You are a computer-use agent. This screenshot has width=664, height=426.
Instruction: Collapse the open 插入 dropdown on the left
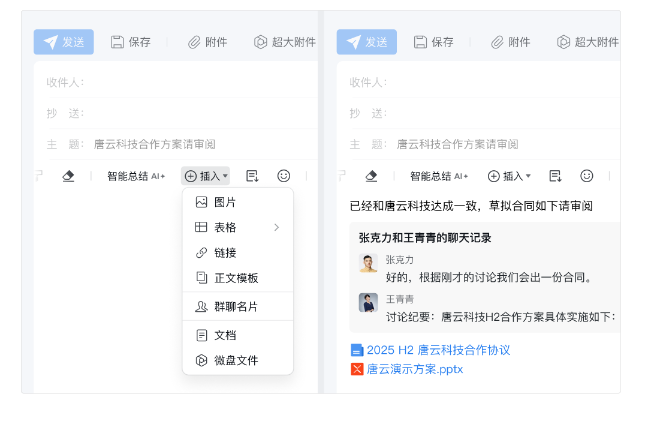tap(206, 176)
